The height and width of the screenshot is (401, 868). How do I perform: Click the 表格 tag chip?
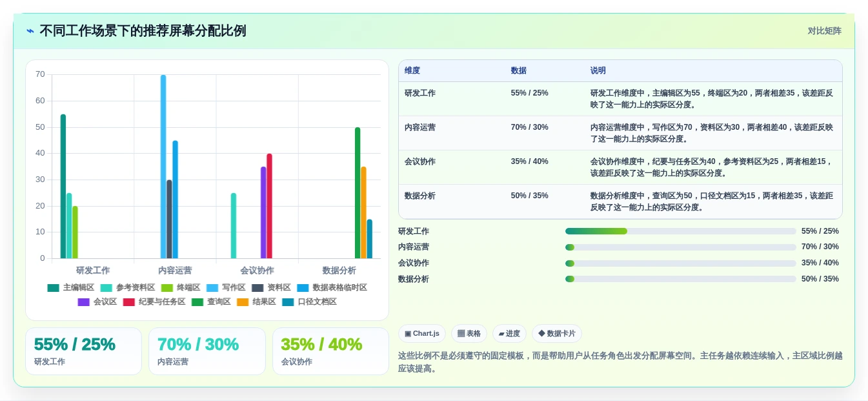[469, 334]
